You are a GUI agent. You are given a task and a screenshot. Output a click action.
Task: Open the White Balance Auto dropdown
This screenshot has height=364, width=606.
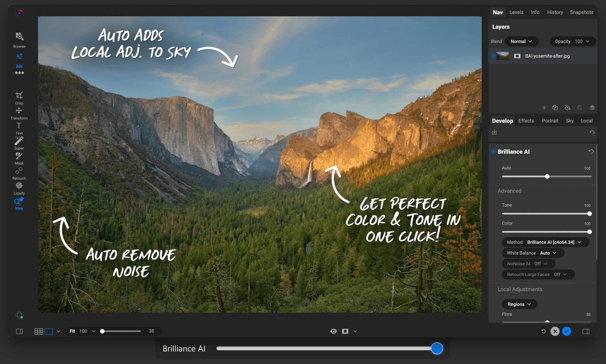pos(533,253)
